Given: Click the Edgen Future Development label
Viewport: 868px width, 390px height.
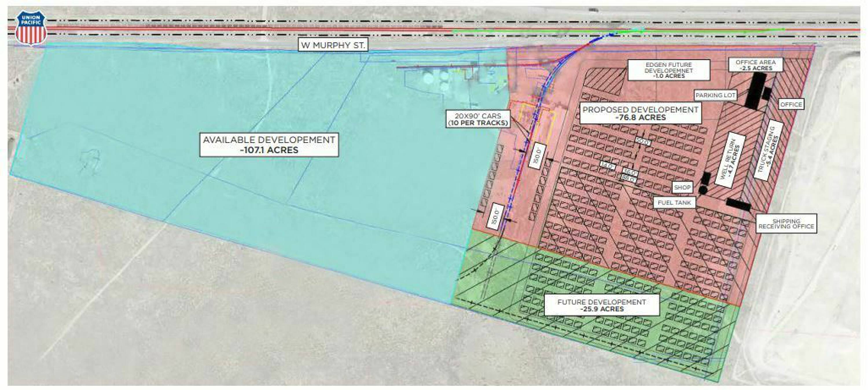Looking at the screenshot, I should [x=669, y=70].
